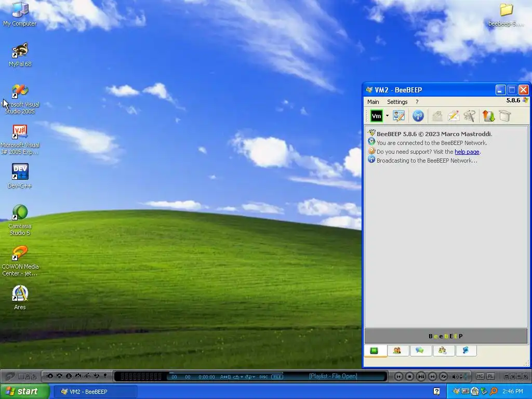Click 'Broadcasting to the BeeBEEP Network...' log line

click(x=427, y=161)
